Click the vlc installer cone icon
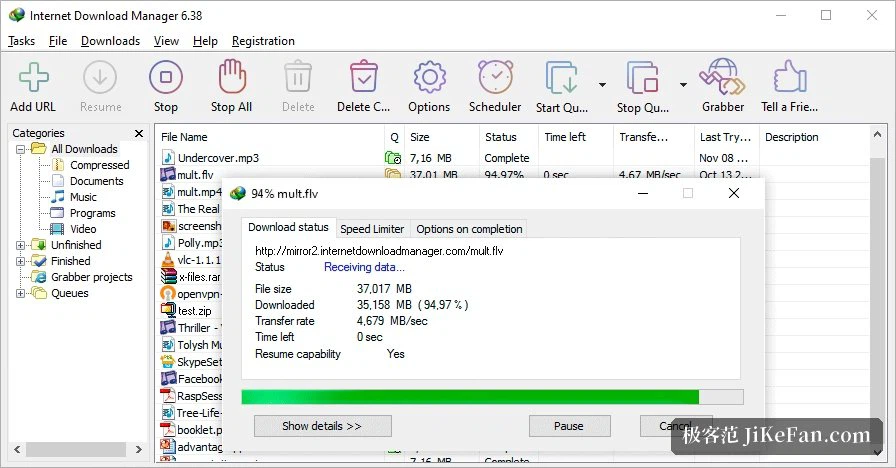Viewport: 896px width, 468px height. tap(167, 260)
